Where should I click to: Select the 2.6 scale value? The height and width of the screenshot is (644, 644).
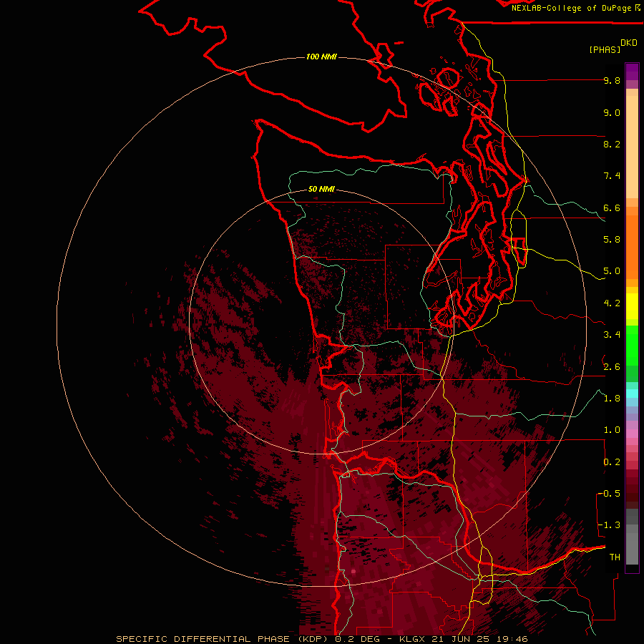point(612,366)
